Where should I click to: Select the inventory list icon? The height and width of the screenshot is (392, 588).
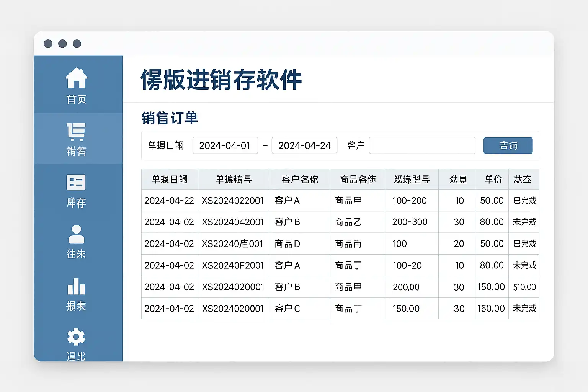pyautogui.click(x=76, y=183)
